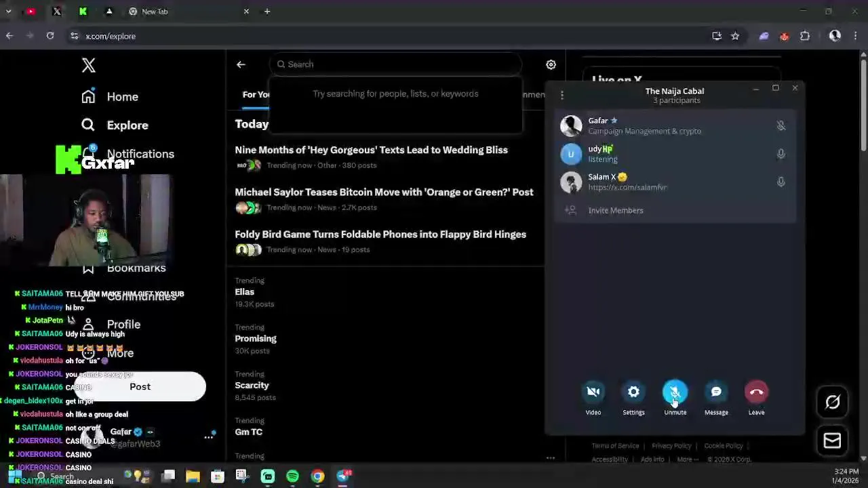Click Salam X's microphone icon

point(781,182)
